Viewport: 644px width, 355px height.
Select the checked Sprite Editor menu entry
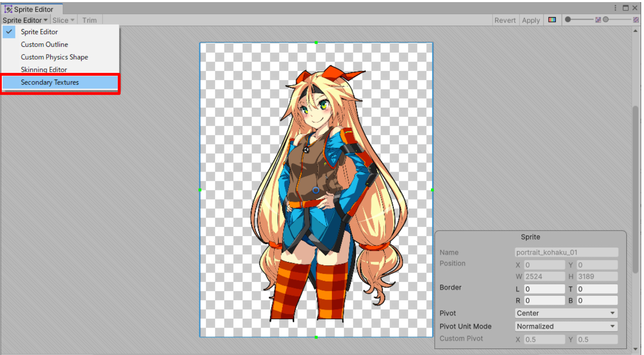click(60, 32)
